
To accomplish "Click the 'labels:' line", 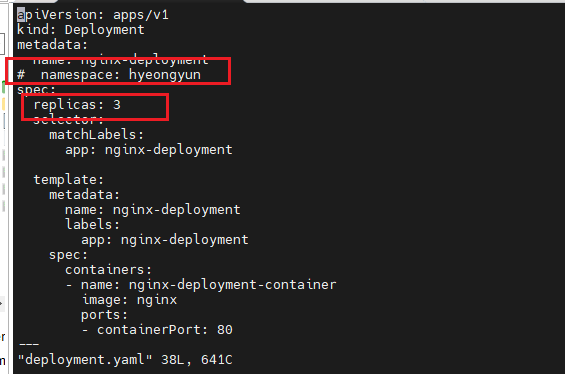I will pyautogui.click(x=92, y=224).
